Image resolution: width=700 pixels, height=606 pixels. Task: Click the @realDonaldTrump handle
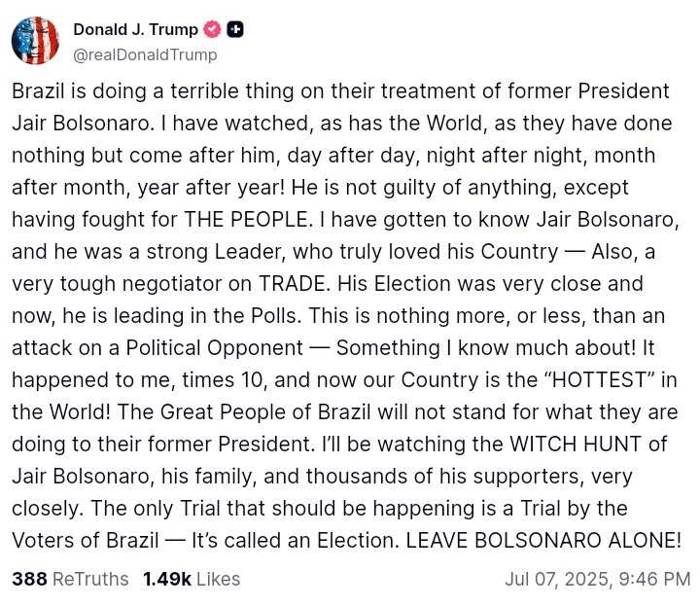(145, 54)
